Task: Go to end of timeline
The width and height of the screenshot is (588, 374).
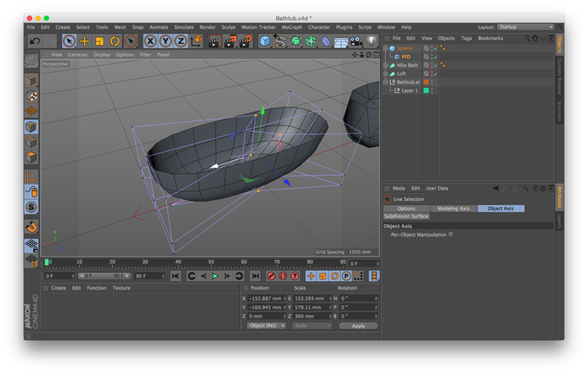Action: (x=255, y=276)
